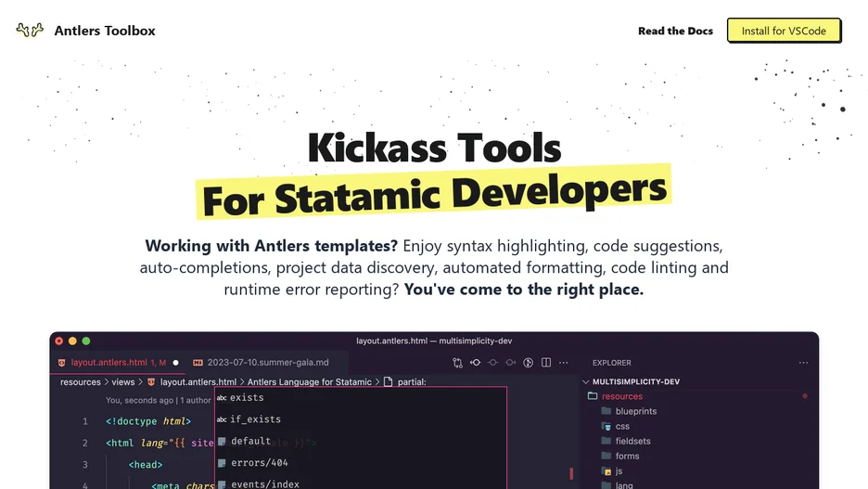Open the blueprints folder in Explorer
This screenshot has height=489, width=868.
pyautogui.click(x=636, y=411)
